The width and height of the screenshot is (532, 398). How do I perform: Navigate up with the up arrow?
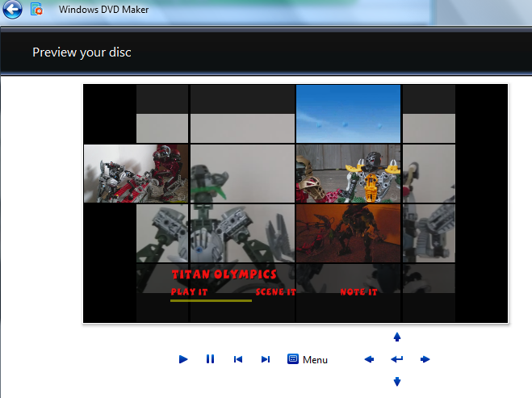click(397, 337)
